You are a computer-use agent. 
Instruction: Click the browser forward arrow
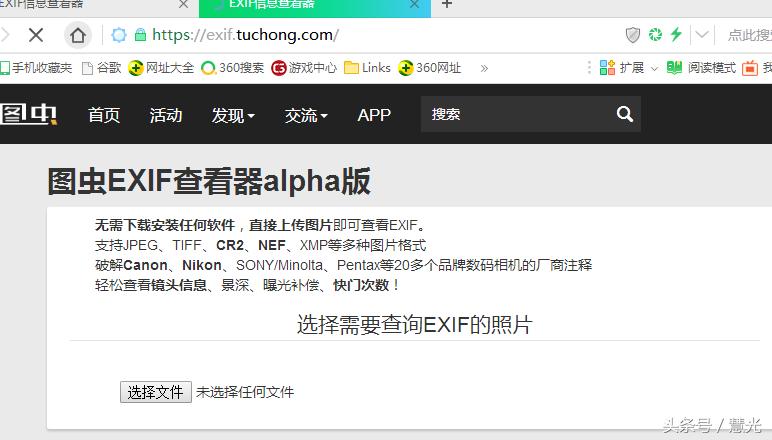[x=6, y=35]
